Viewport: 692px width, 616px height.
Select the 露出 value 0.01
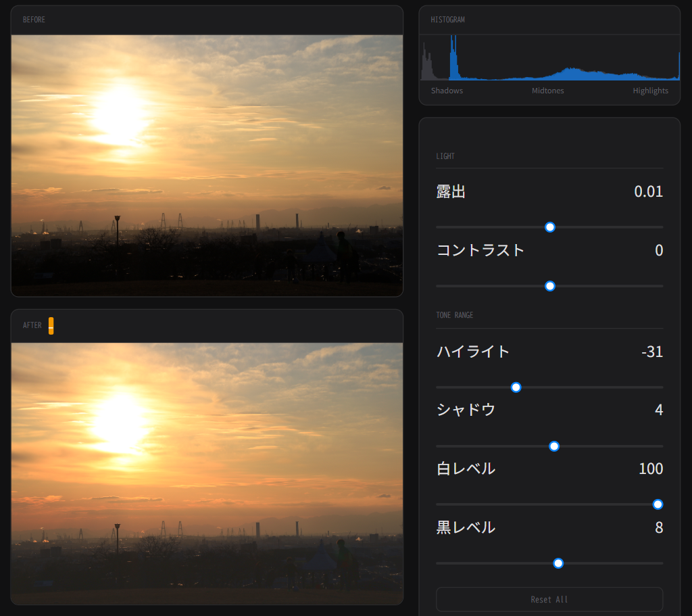648,192
